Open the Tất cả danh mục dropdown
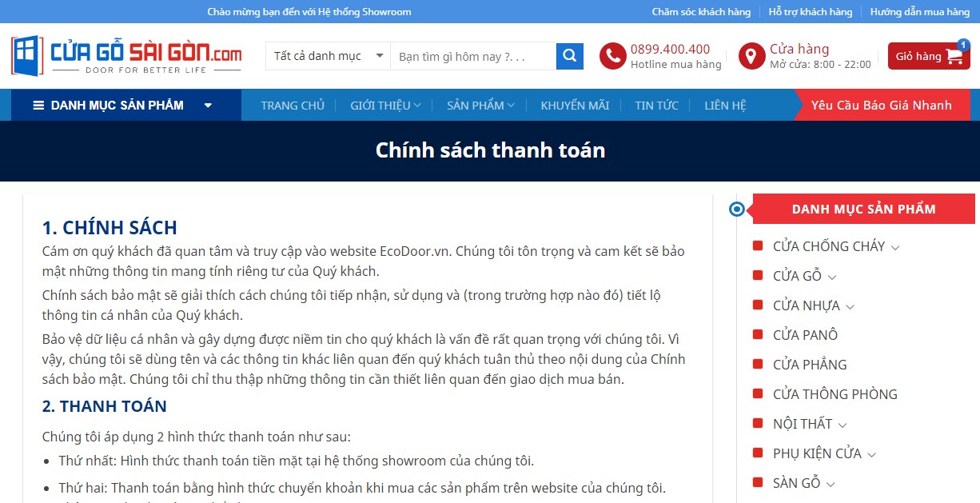The height and width of the screenshot is (503, 980). [x=328, y=56]
